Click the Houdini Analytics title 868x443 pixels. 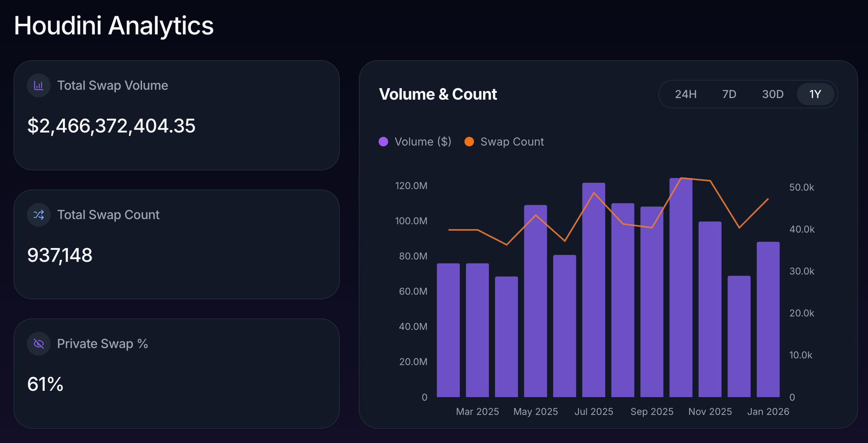pos(114,25)
